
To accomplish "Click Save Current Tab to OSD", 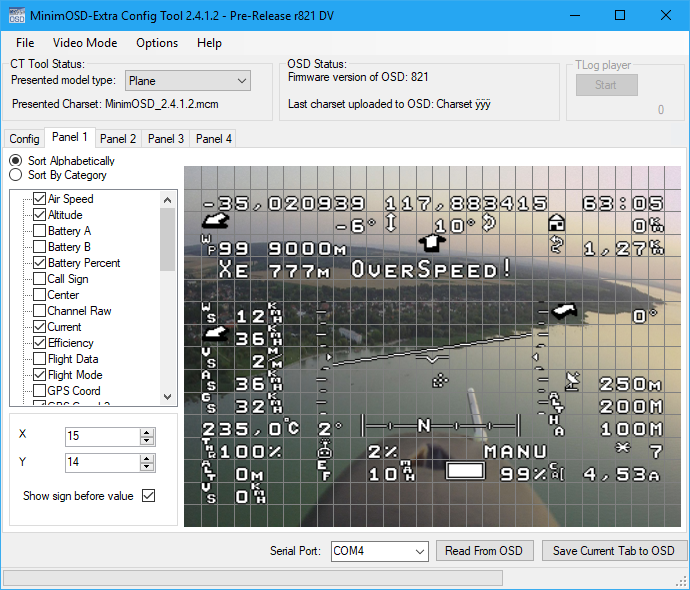I will [613, 551].
